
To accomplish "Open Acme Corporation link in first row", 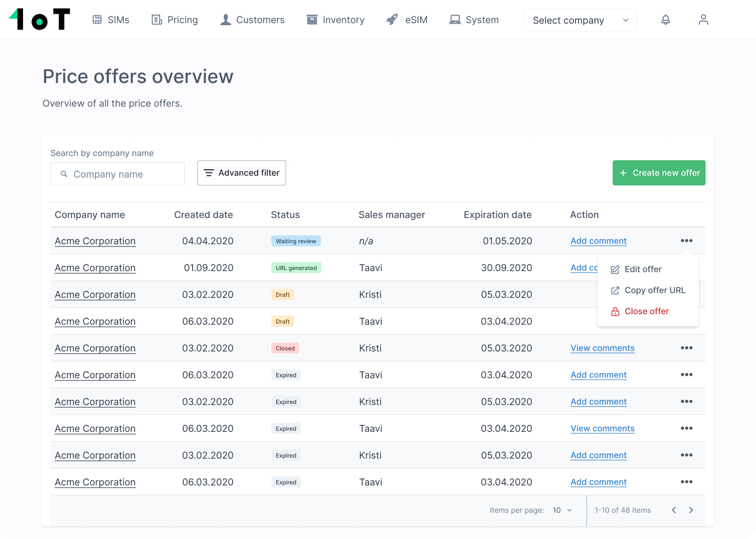I will tap(95, 241).
